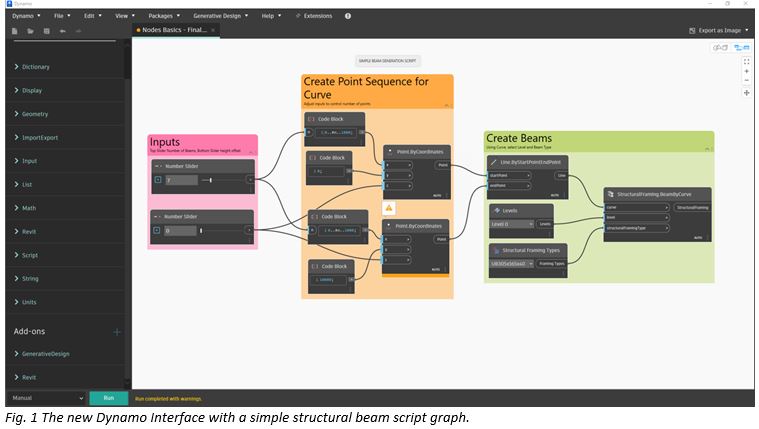Open the Level 0 dropdown in Levels node
The height and width of the screenshot is (429, 759).
tap(512, 224)
